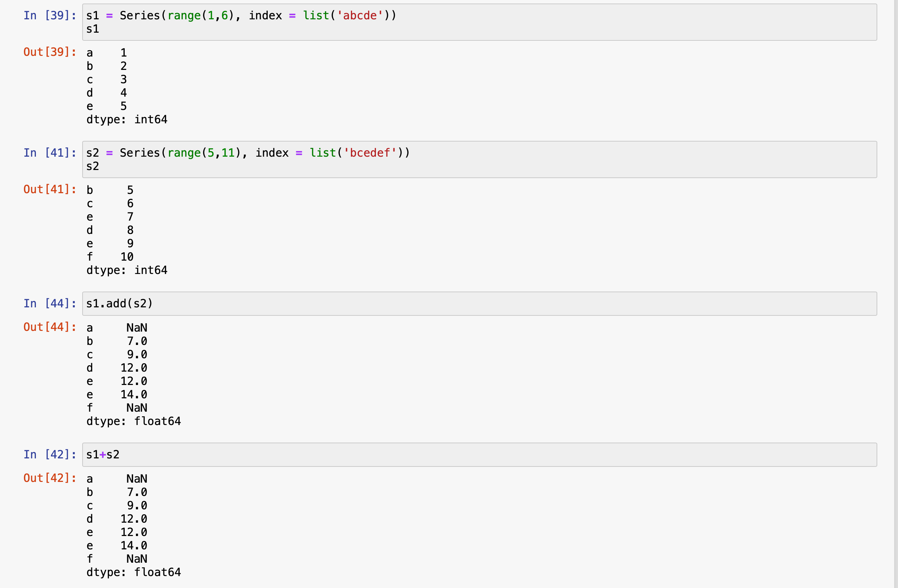898x588 pixels.
Task: Click the vertical scrollbar on right edge
Action: tap(896, 294)
